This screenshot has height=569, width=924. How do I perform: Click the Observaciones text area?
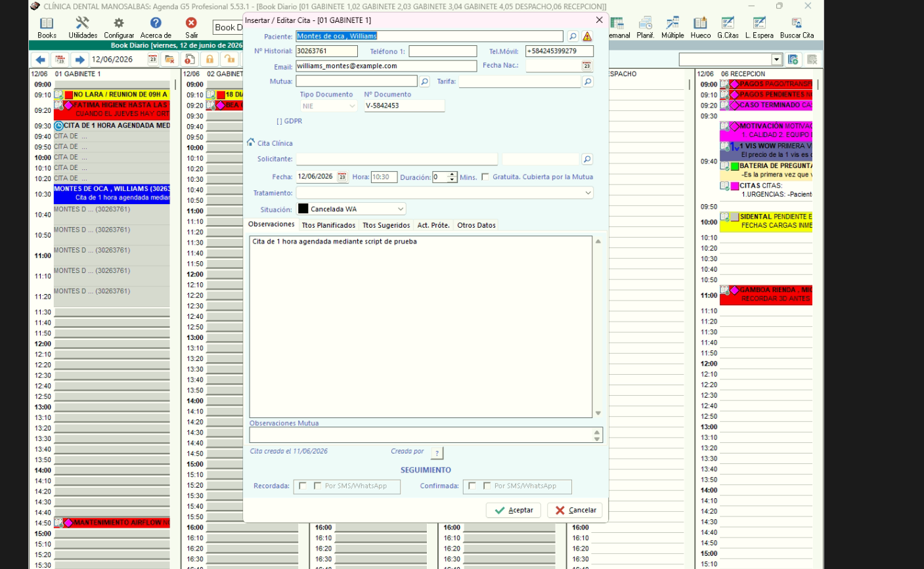[420, 327]
